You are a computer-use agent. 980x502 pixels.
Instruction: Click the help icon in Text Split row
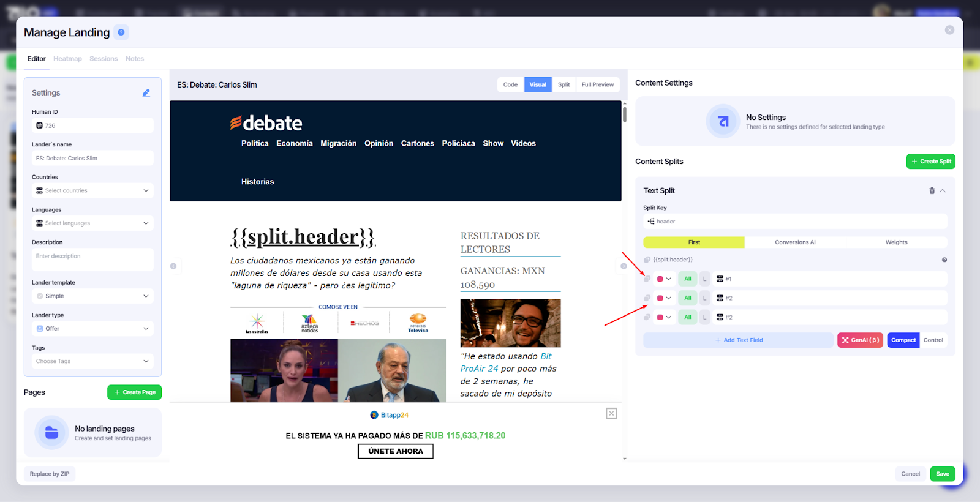[944, 260]
